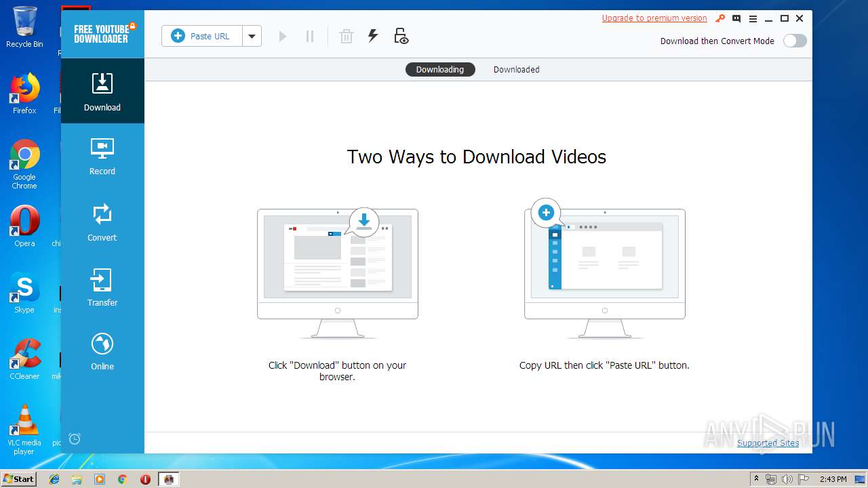This screenshot has height=488, width=868.
Task: Open the file explorer taskbar icon
Action: pyautogui.click(x=77, y=479)
